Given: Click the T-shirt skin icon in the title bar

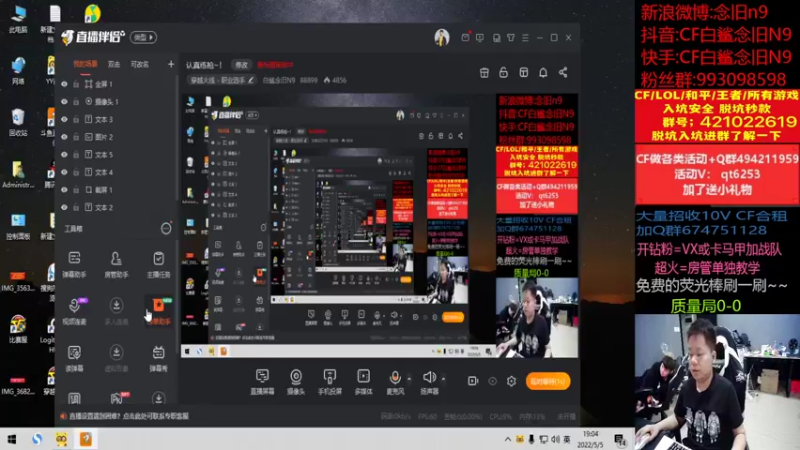Looking at the screenshot, I should 511,38.
